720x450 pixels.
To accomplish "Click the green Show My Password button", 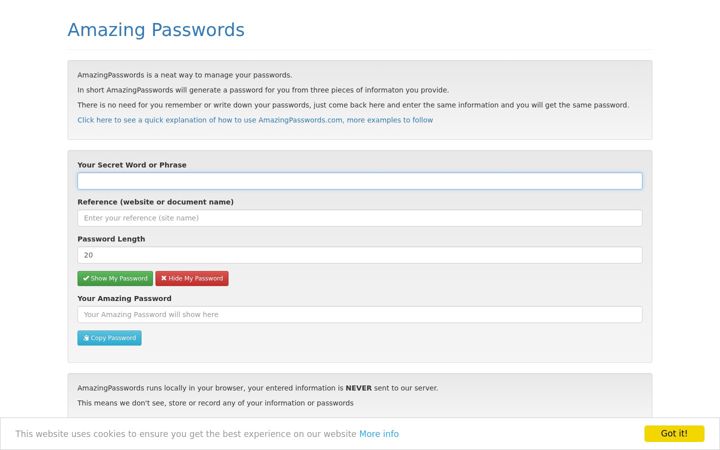I will tap(115, 278).
